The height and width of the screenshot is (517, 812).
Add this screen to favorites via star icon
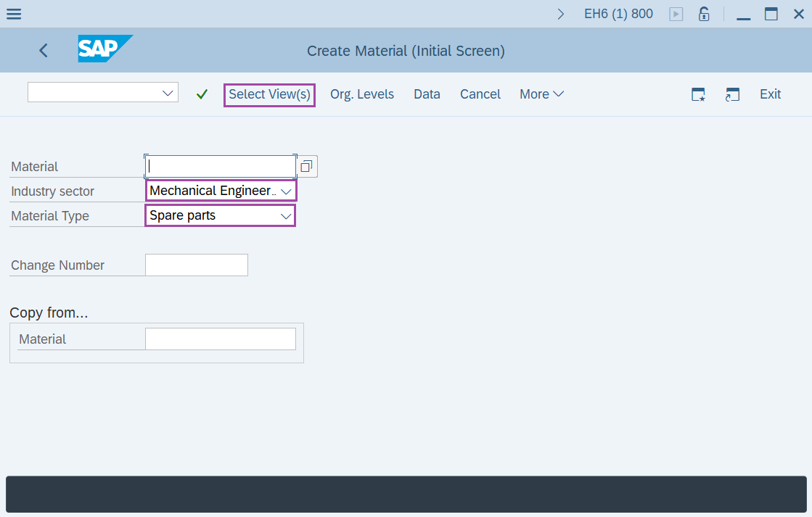[698, 94]
